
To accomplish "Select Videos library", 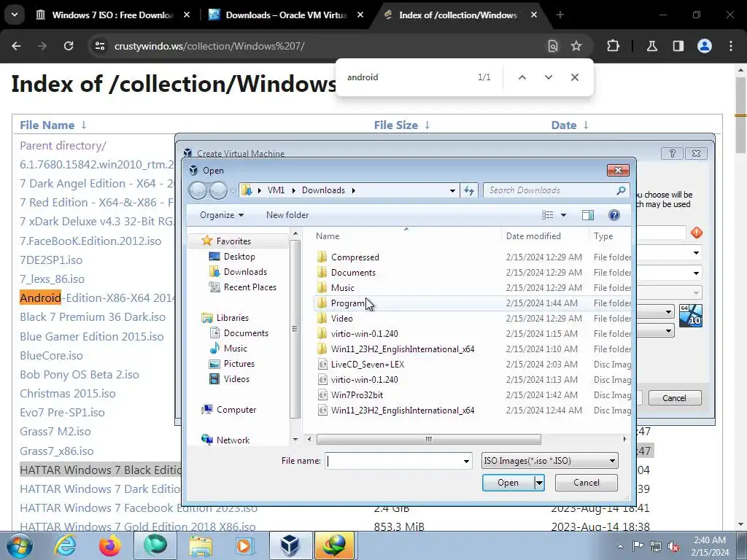I will click(x=236, y=379).
